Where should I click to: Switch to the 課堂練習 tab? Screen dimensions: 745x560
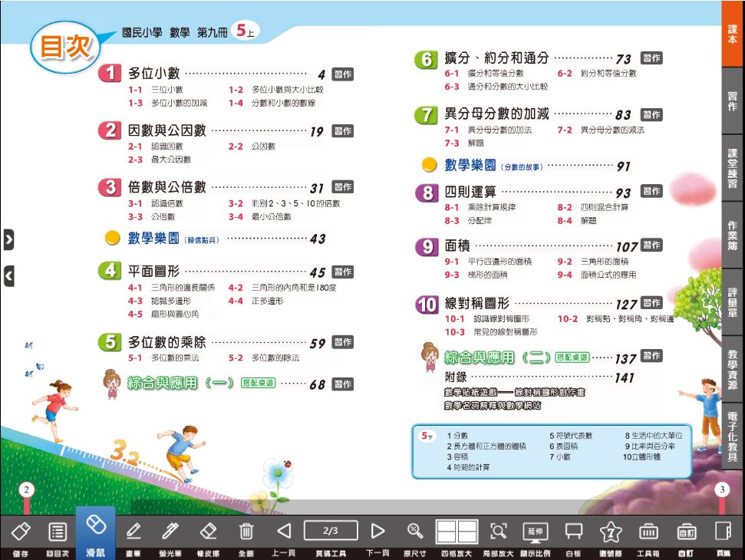733,168
